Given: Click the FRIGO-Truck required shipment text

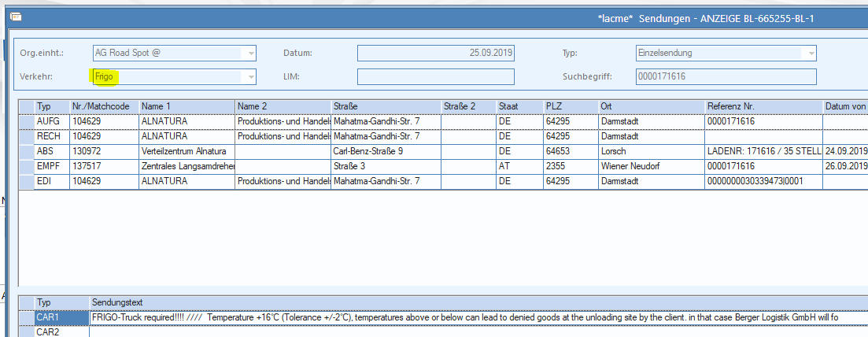Looking at the screenshot, I should pos(478,317).
